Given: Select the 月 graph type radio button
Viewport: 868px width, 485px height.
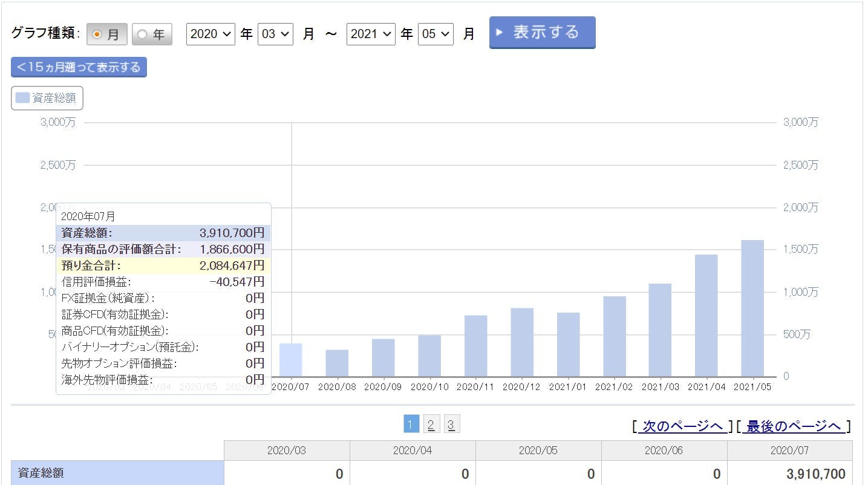Looking at the screenshot, I should [x=107, y=34].
